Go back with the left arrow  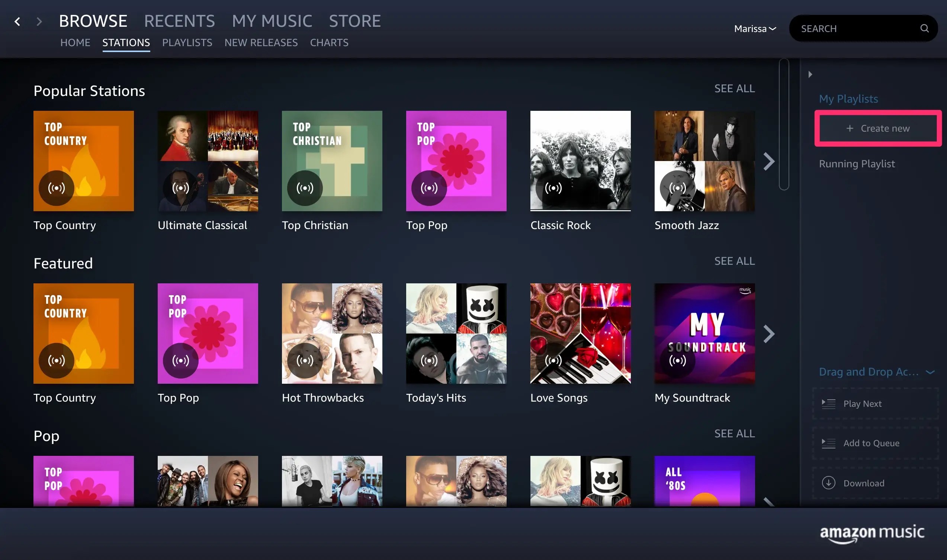[x=17, y=22]
